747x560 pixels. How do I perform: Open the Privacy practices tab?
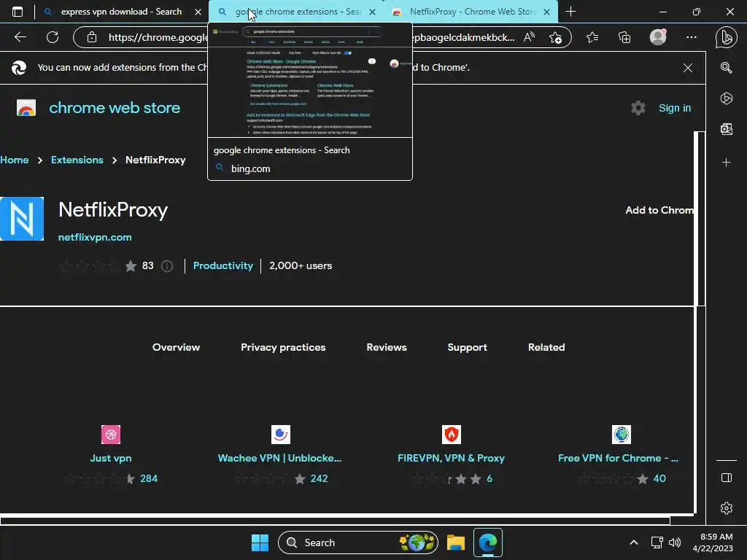pyautogui.click(x=283, y=347)
